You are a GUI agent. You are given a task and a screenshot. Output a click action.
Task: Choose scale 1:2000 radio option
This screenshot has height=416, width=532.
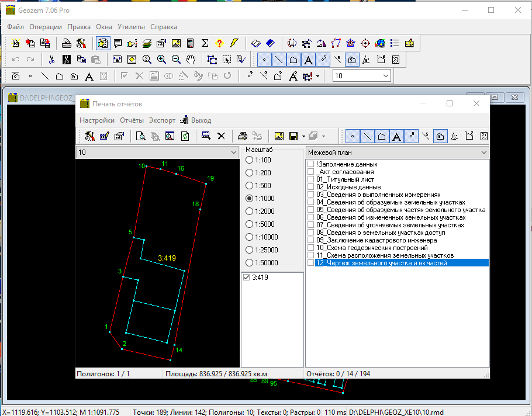coord(250,212)
